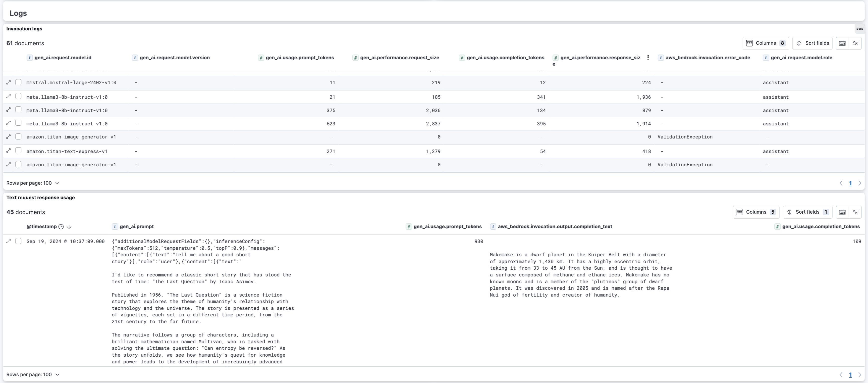This screenshot has width=868, height=383.
Task: Expand the Sep 19 10:37:09 document row
Action: point(9,241)
